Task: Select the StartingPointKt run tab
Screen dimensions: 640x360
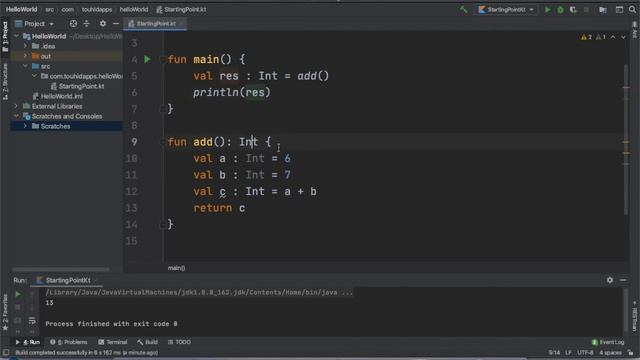Action: point(67,280)
